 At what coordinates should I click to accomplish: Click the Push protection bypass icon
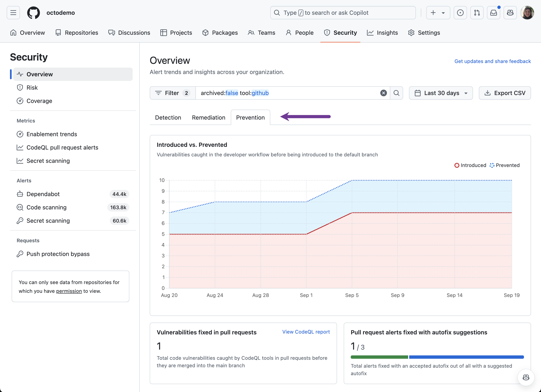click(19, 254)
